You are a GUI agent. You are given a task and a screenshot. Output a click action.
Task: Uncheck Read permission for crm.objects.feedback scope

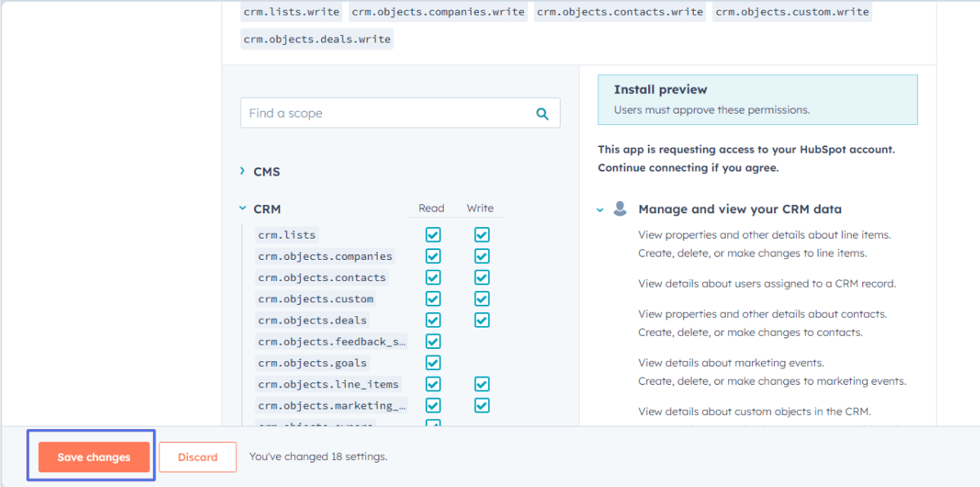tap(432, 341)
